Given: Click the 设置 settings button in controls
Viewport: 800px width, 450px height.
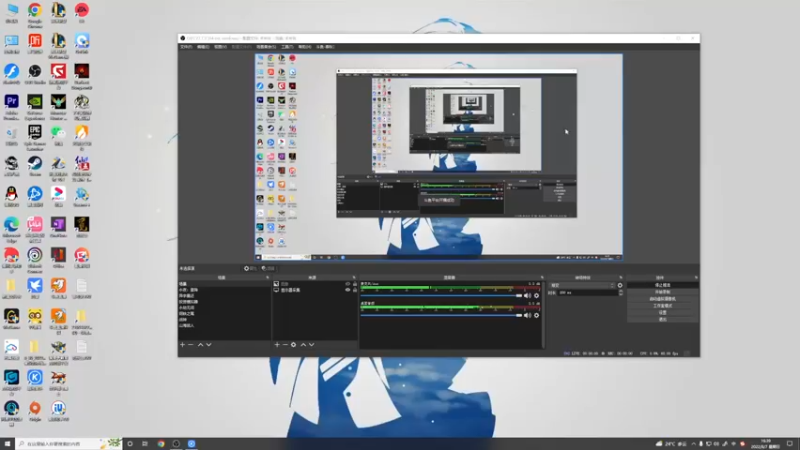Looking at the screenshot, I should click(x=662, y=313).
